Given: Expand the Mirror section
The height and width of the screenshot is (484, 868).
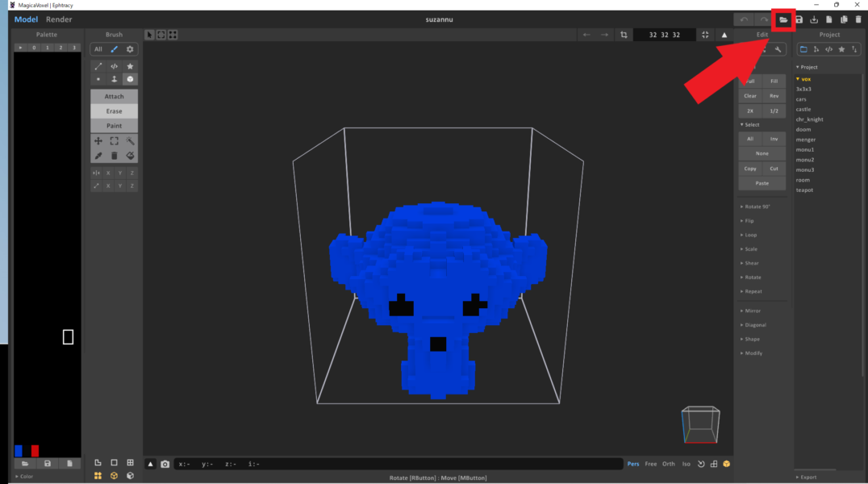Looking at the screenshot, I should click(751, 311).
